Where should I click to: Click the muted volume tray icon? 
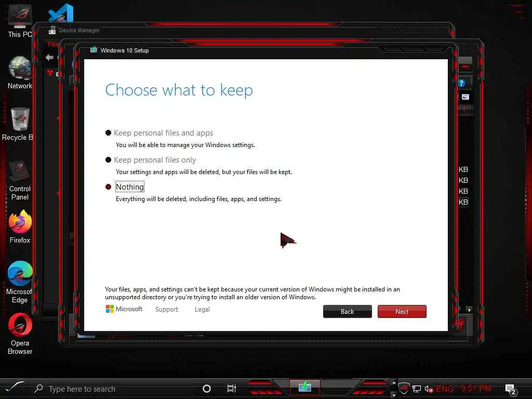(429, 389)
